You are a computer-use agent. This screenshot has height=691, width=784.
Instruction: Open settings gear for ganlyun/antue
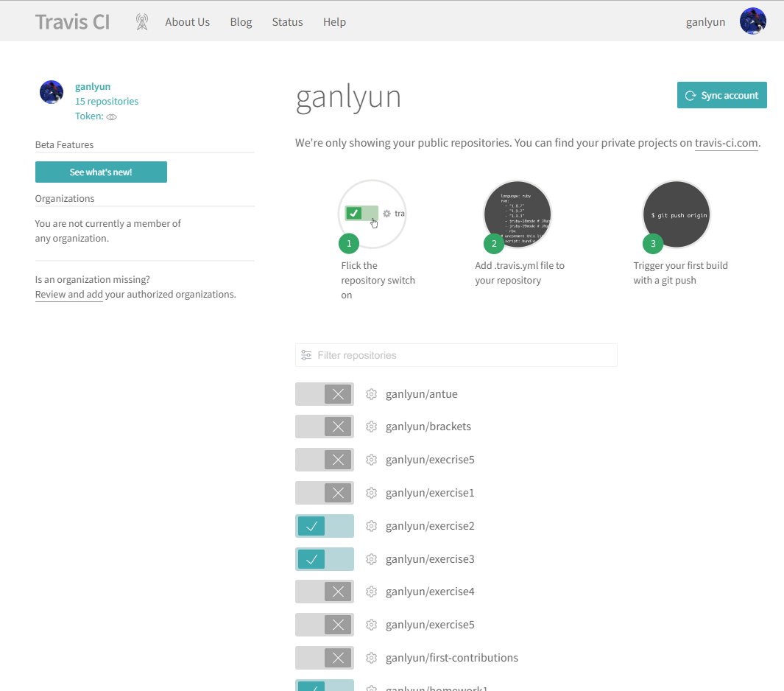[x=371, y=394]
